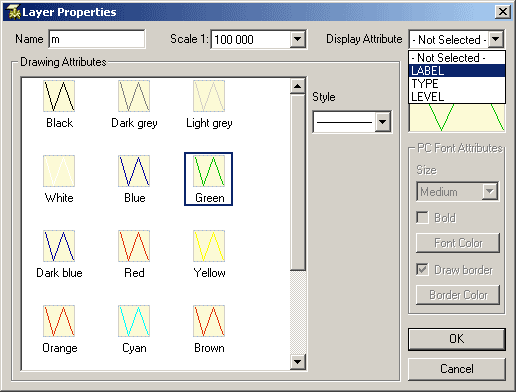Select the Black line color icon

pyautogui.click(x=59, y=96)
